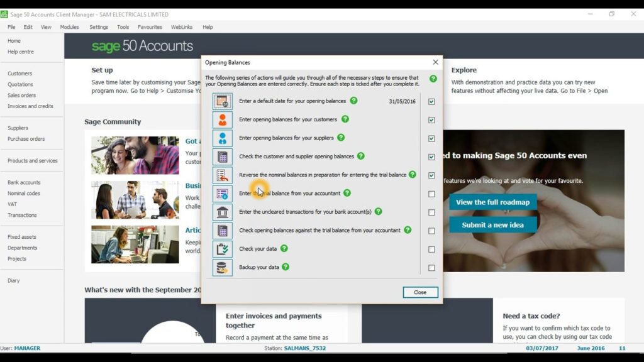Click check opening balances against trial balance icon

pyautogui.click(x=222, y=231)
